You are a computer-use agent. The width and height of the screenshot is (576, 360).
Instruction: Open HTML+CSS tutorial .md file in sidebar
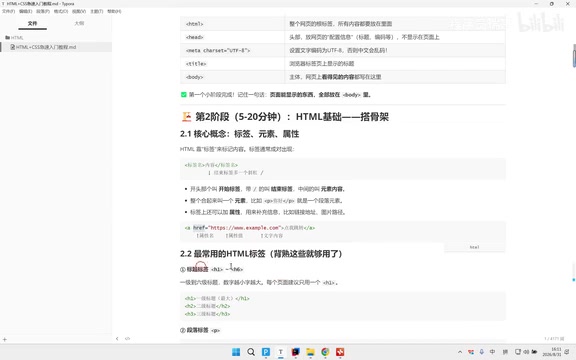[x=56, y=47]
